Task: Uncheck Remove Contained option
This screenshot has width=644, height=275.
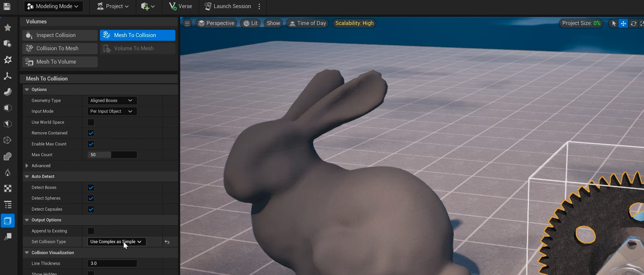Action: click(91, 133)
